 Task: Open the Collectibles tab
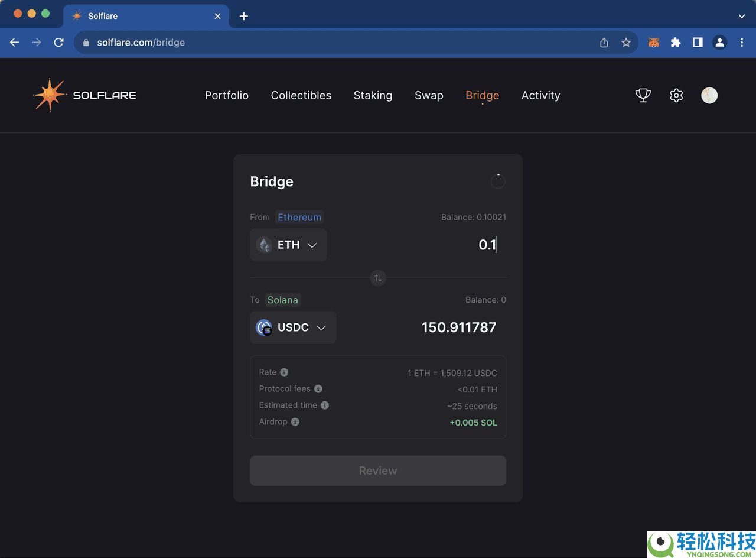coord(301,95)
